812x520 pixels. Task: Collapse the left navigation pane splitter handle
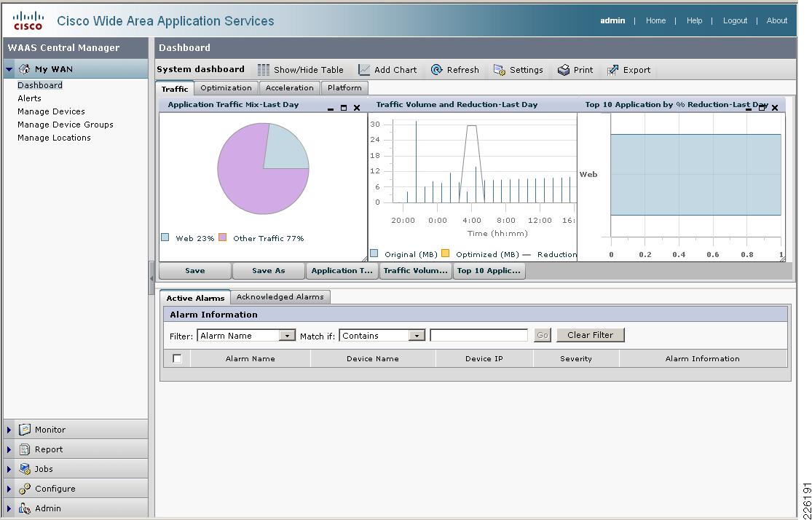151,278
